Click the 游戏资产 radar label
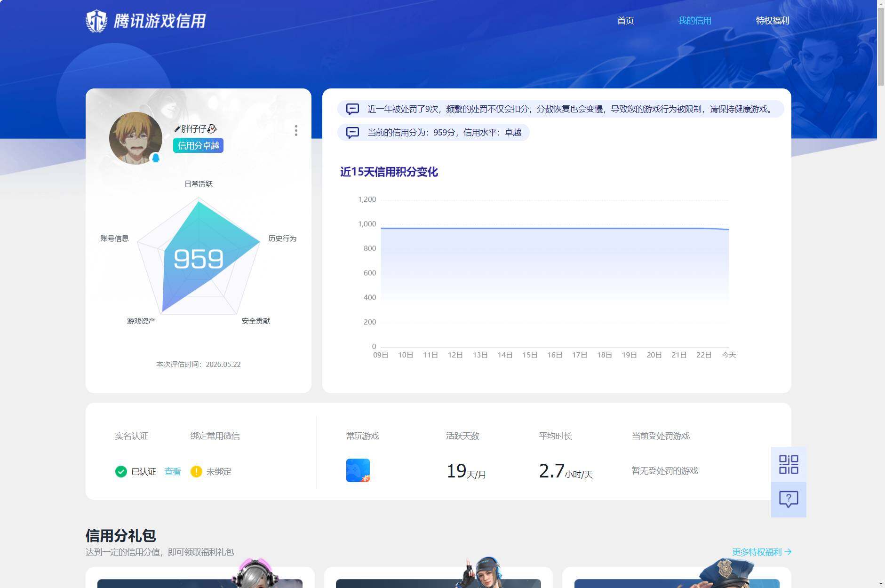885x588 pixels. point(141,321)
